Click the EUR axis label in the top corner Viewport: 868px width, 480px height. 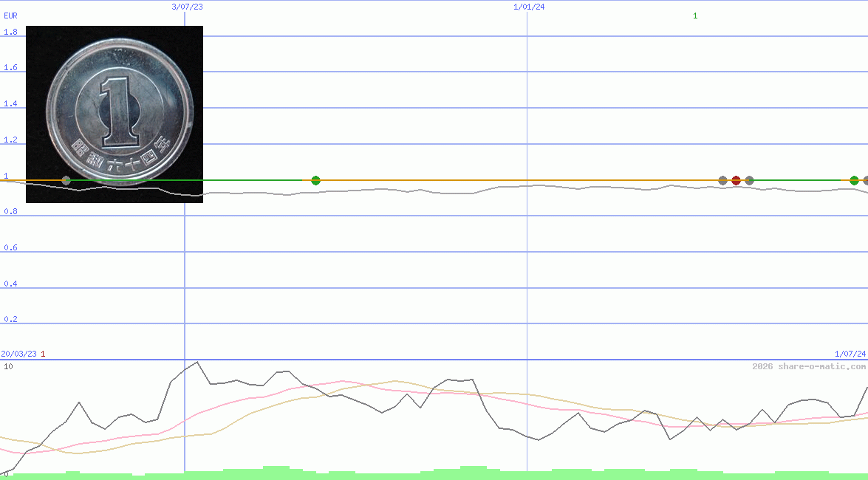coord(10,16)
